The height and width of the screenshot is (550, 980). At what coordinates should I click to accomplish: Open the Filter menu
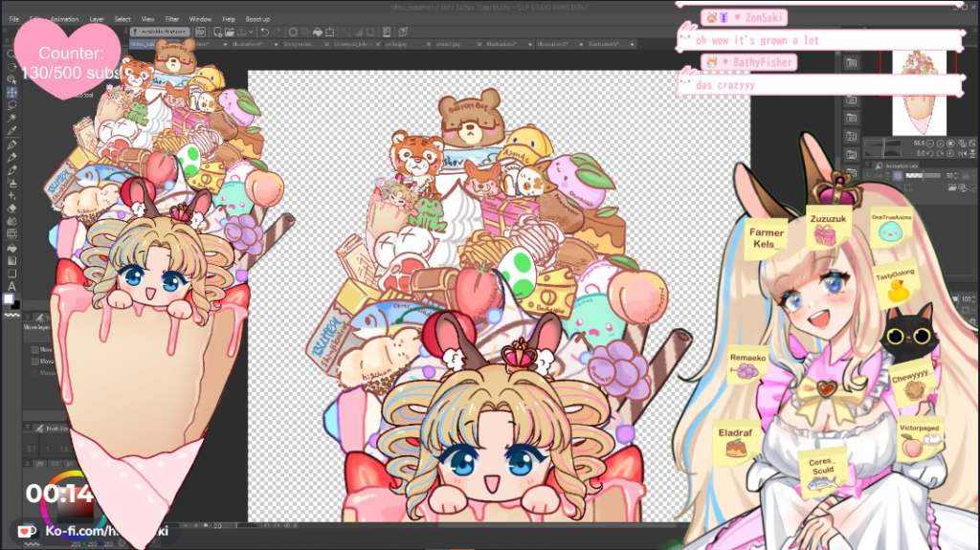point(172,19)
